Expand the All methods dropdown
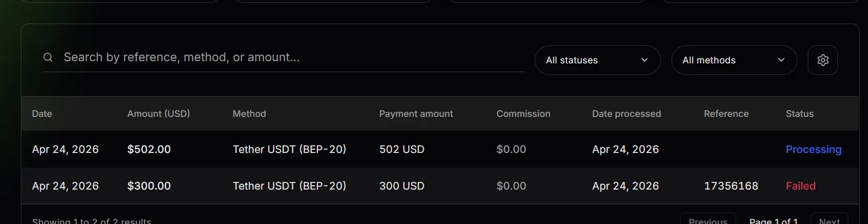868x224 pixels. click(x=733, y=60)
